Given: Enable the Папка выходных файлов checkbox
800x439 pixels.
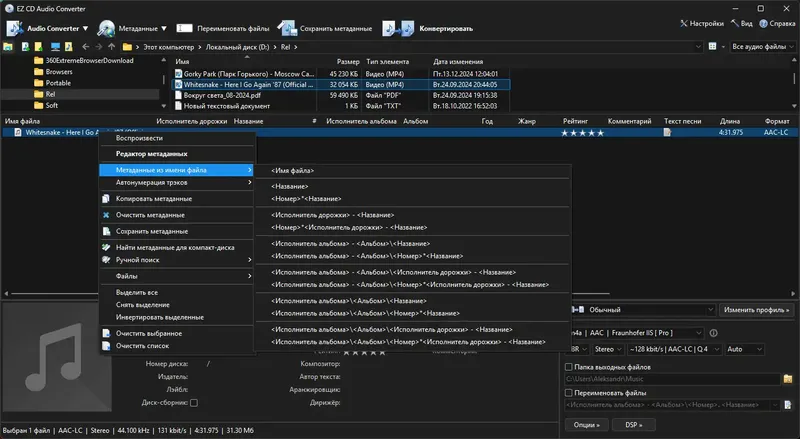Looking at the screenshot, I should 569,366.
